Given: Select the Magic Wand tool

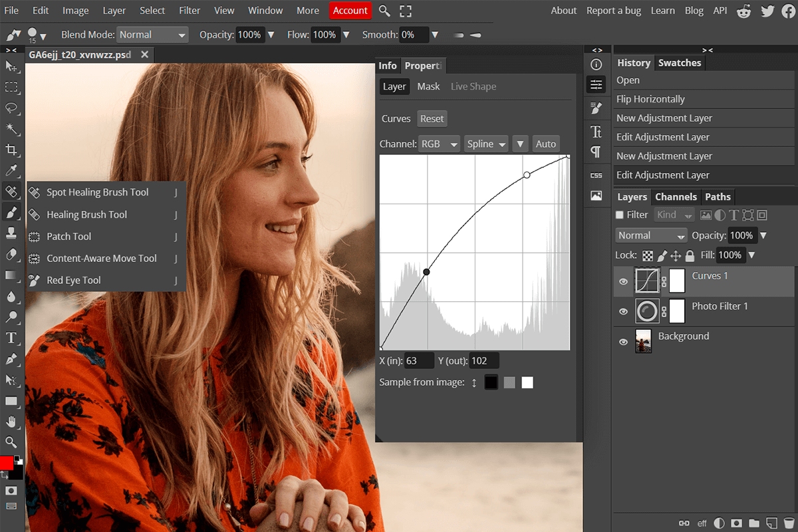Looking at the screenshot, I should (x=11, y=128).
